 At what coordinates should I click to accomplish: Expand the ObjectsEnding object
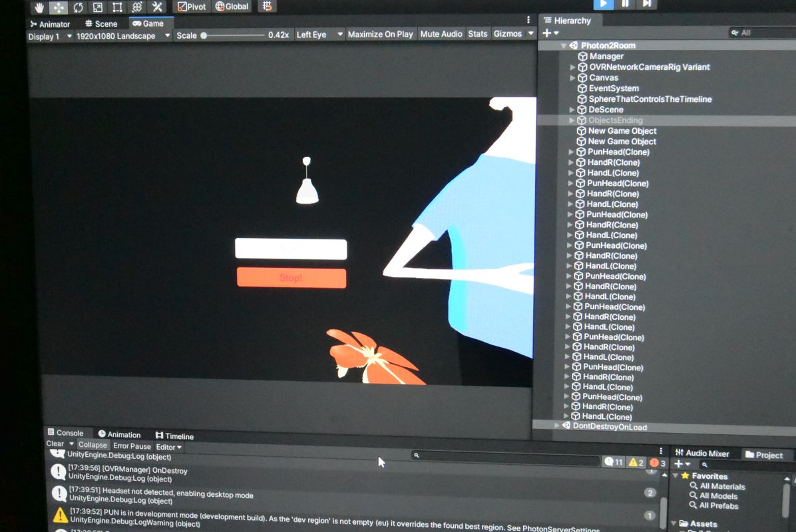point(572,120)
